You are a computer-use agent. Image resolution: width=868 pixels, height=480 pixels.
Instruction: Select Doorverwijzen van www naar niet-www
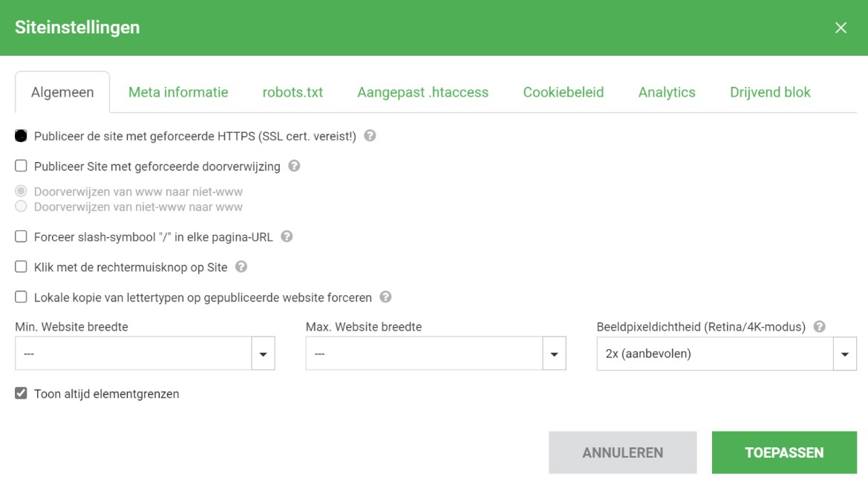pyautogui.click(x=21, y=191)
